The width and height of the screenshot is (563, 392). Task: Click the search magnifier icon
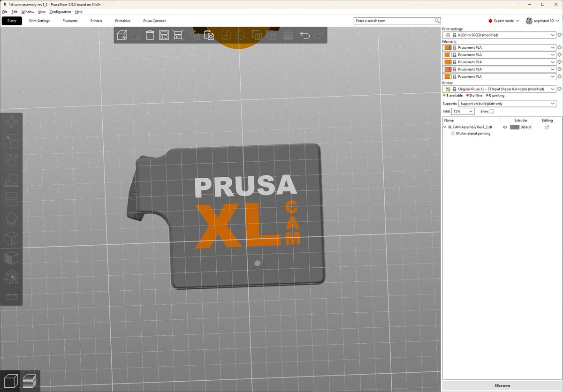(x=437, y=21)
